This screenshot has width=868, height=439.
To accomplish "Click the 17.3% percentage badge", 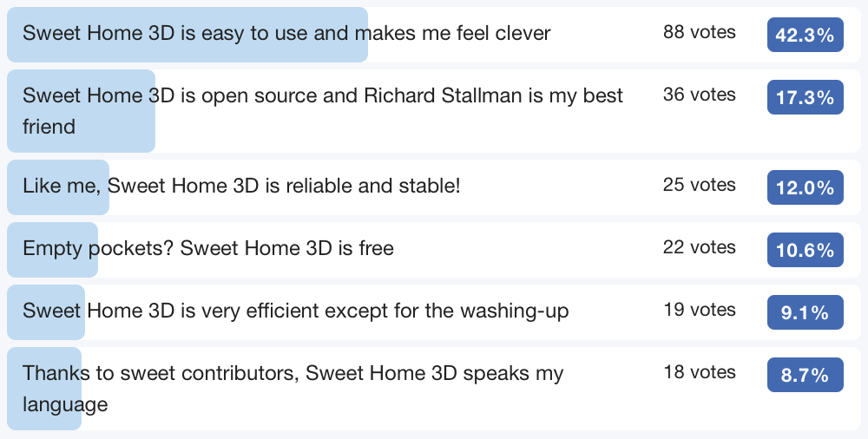I will click(x=805, y=98).
